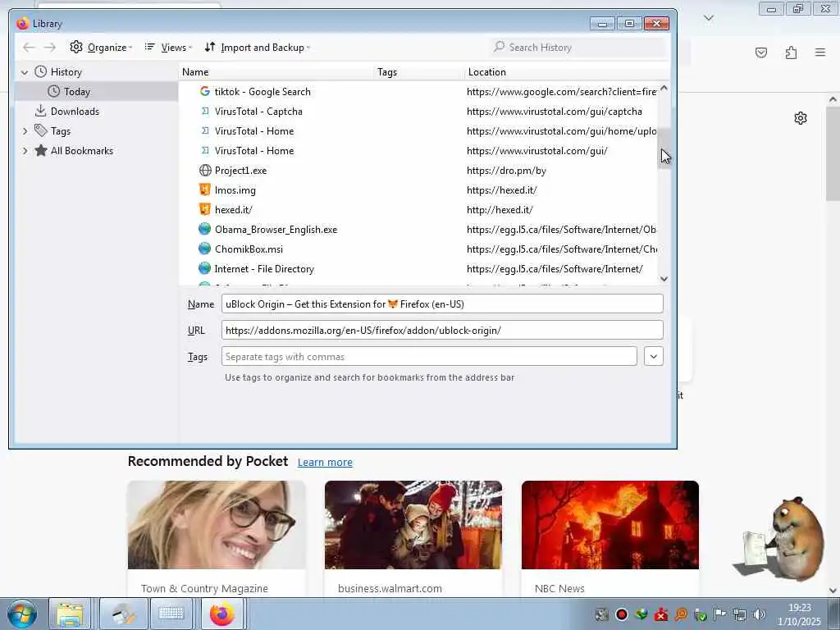Select the Project1.exe history row
Screen dimensions: 840x630
coord(418,171)
